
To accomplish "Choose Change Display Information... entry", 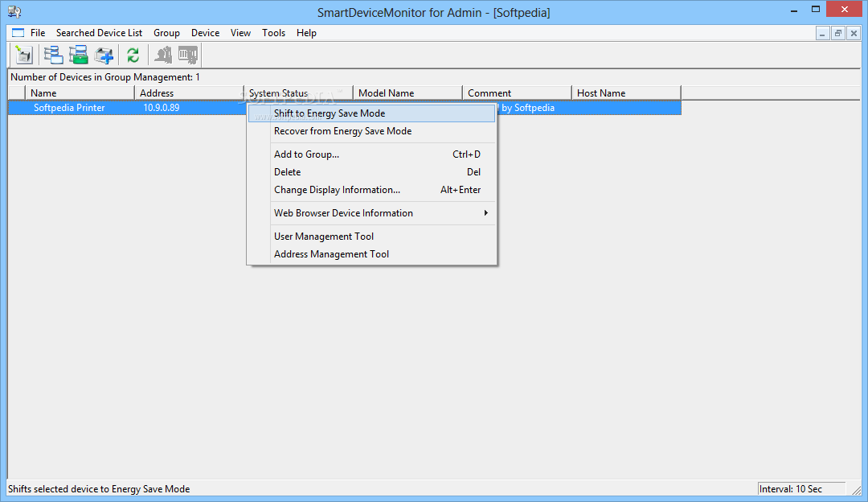I will (371, 190).
